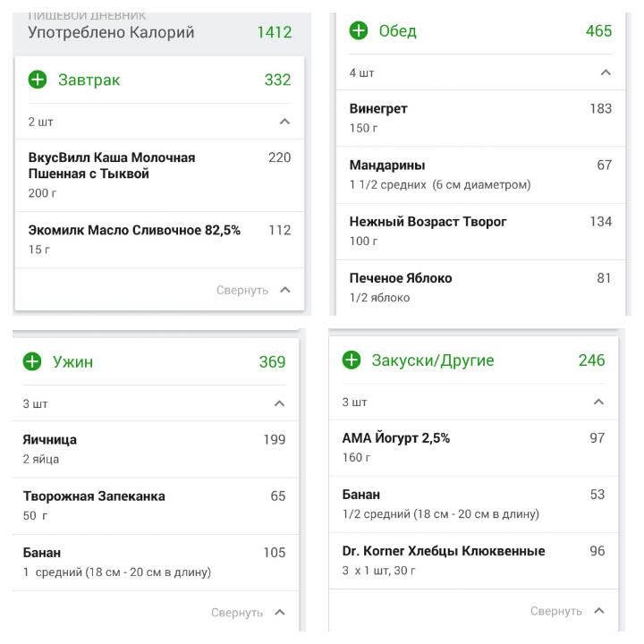
Task: Tap the plus icon next to Ужин
Action: click(32, 362)
